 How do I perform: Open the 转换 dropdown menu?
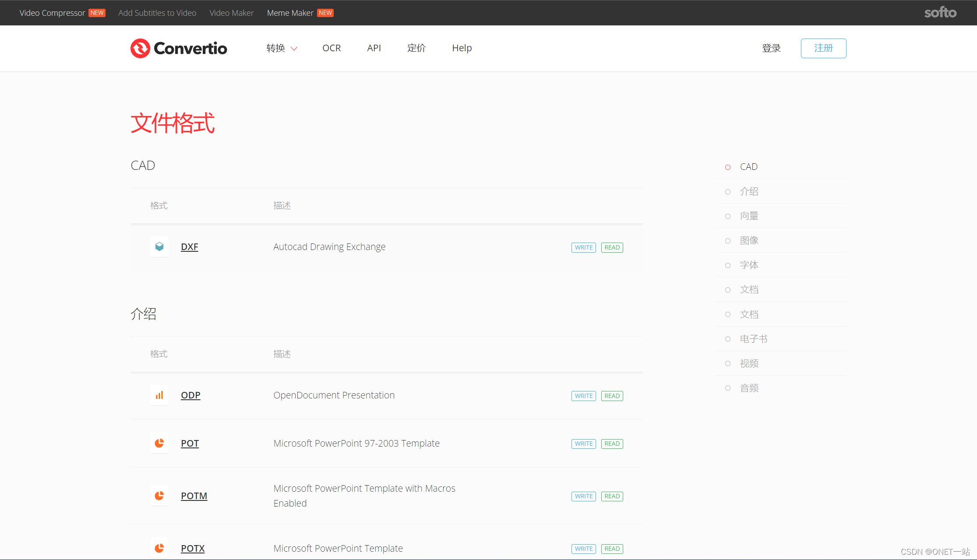[281, 48]
